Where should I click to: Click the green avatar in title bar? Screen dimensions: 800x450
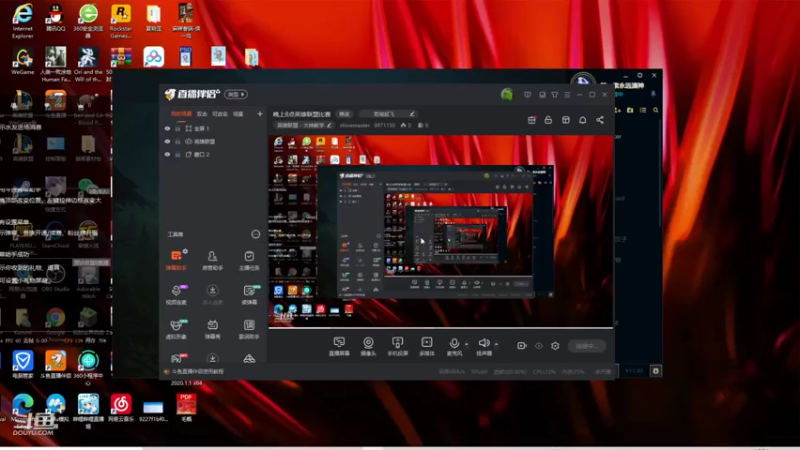pyautogui.click(x=507, y=94)
